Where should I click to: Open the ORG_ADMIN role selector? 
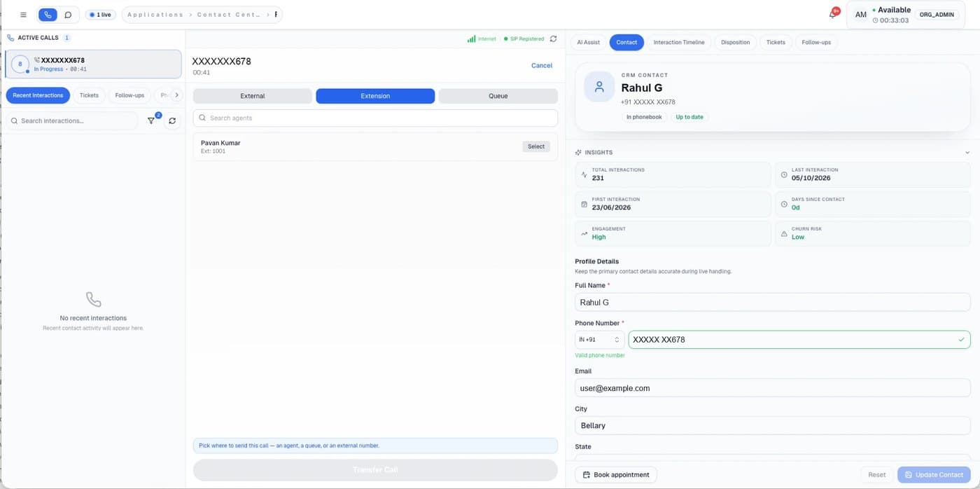click(x=937, y=15)
